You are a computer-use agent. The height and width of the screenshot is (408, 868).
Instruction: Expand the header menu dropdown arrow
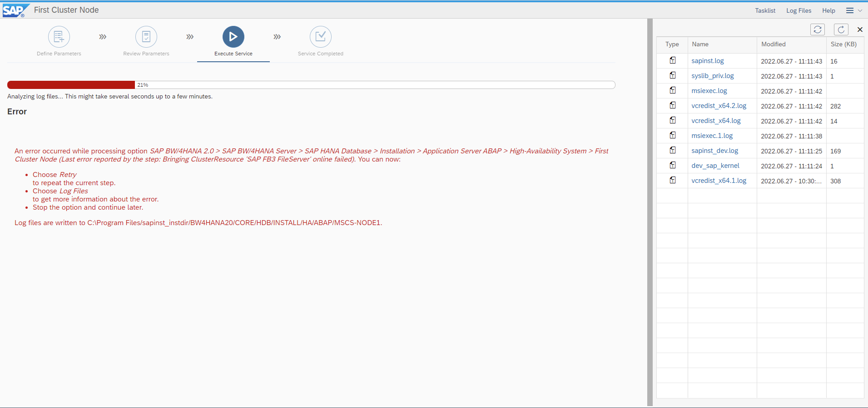[x=860, y=10]
